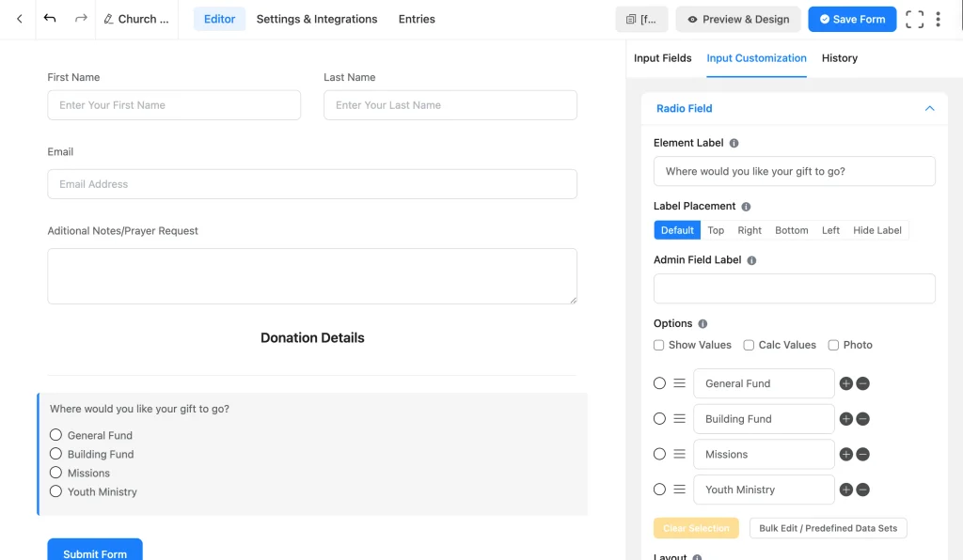Image resolution: width=963 pixels, height=560 pixels.
Task: Collapse the Radio Field section
Action: point(929,109)
